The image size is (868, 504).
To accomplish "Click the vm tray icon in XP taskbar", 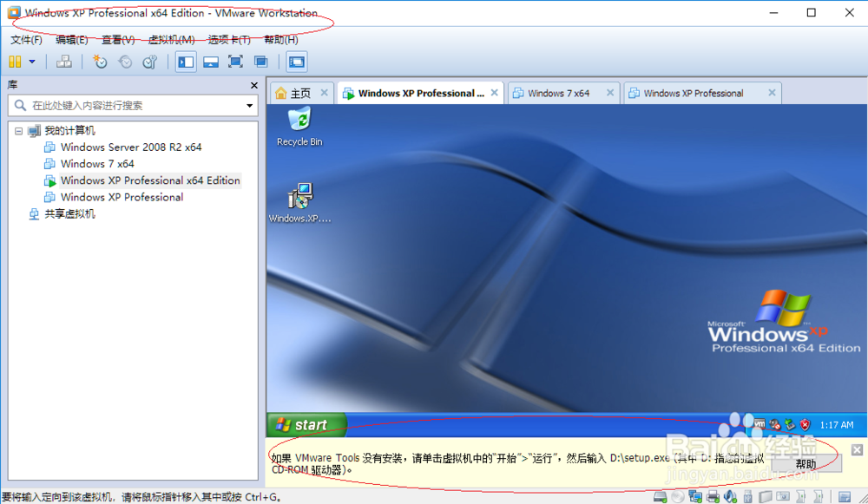I will click(759, 424).
